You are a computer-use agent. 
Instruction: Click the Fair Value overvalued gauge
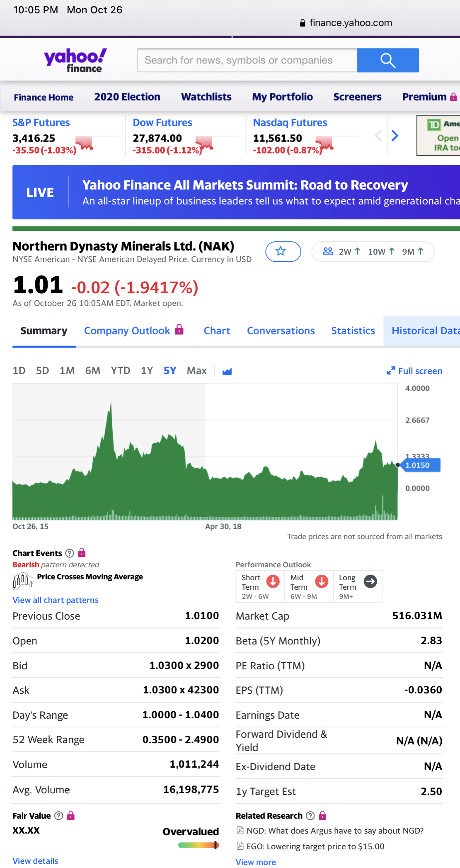coord(198,845)
